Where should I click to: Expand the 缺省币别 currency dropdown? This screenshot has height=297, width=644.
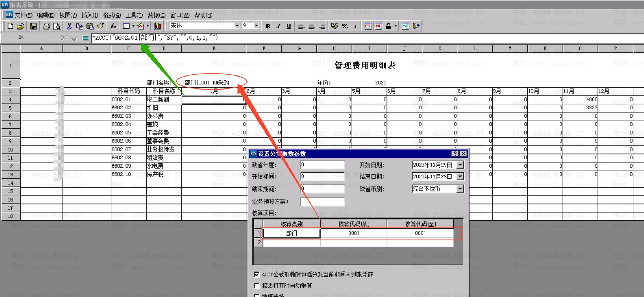(460, 189)
